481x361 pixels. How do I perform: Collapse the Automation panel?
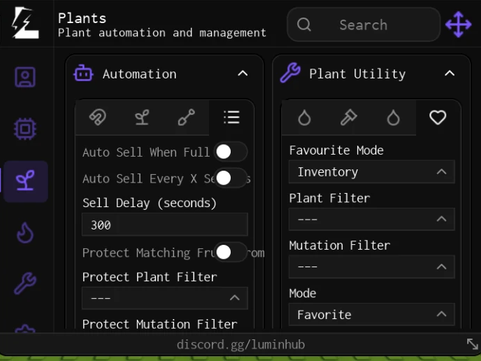coord(243,73)
